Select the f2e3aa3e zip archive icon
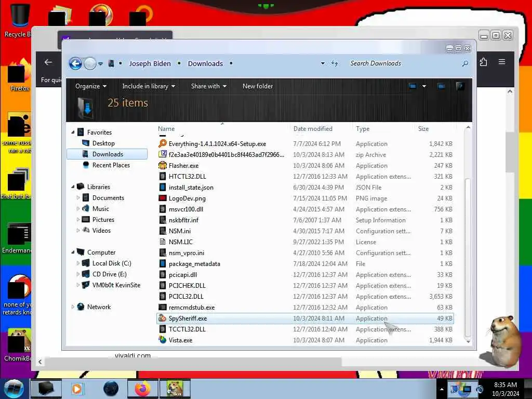Screen dimensions: 532x399 pyautogui.click(x=163, y=154)
